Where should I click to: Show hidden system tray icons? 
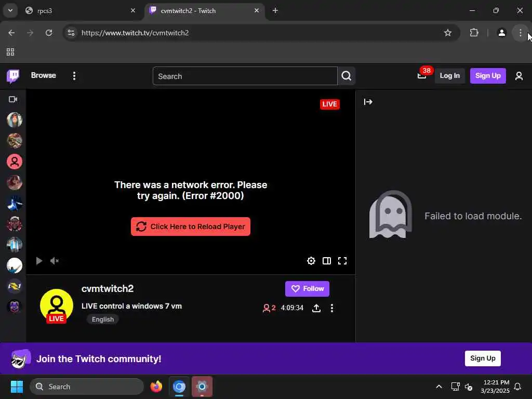438,387
